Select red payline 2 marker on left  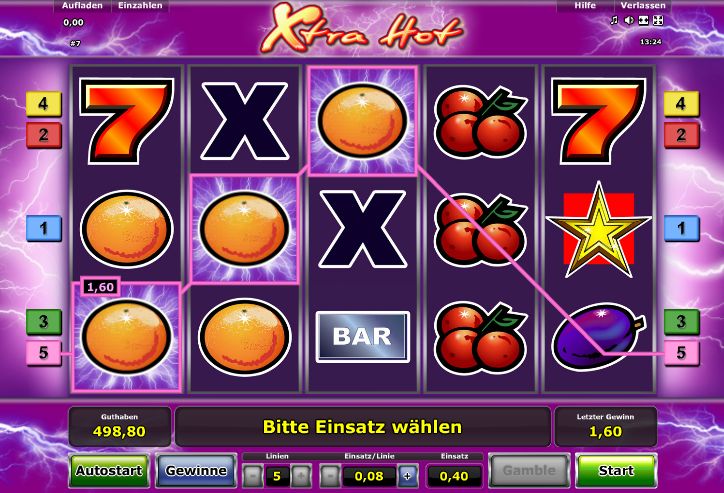(x=43, y=135)
